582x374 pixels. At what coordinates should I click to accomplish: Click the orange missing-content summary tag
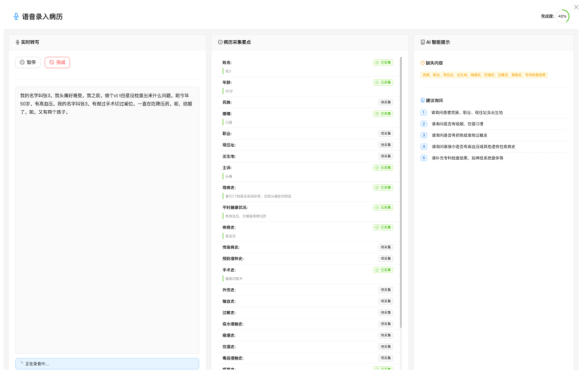[484, 75]
